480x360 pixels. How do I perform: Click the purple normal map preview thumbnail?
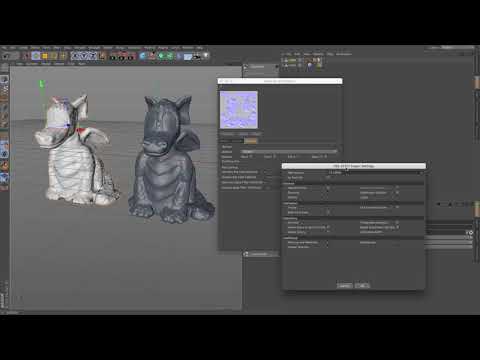pos(239,109)
